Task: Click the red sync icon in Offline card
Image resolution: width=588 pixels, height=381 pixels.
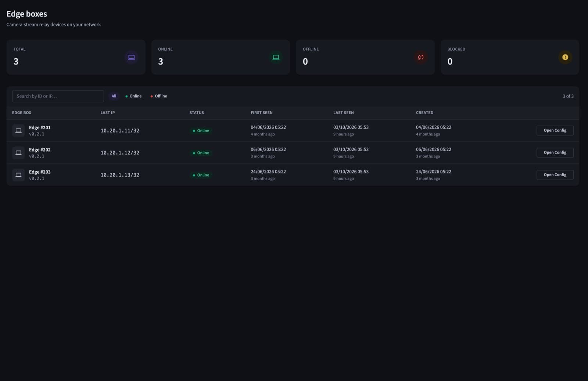Action: pos(421,57)
